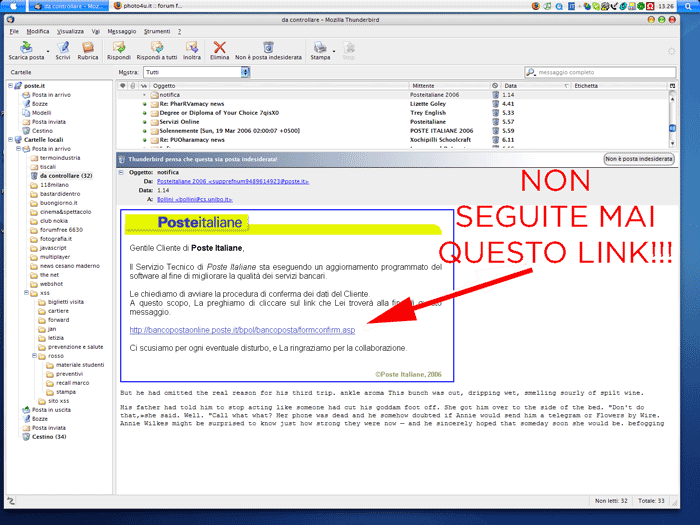Image resolution: width=700 pixels, height=525 pixels.
Task: Click the Stampa print icon
Action: 320,47
